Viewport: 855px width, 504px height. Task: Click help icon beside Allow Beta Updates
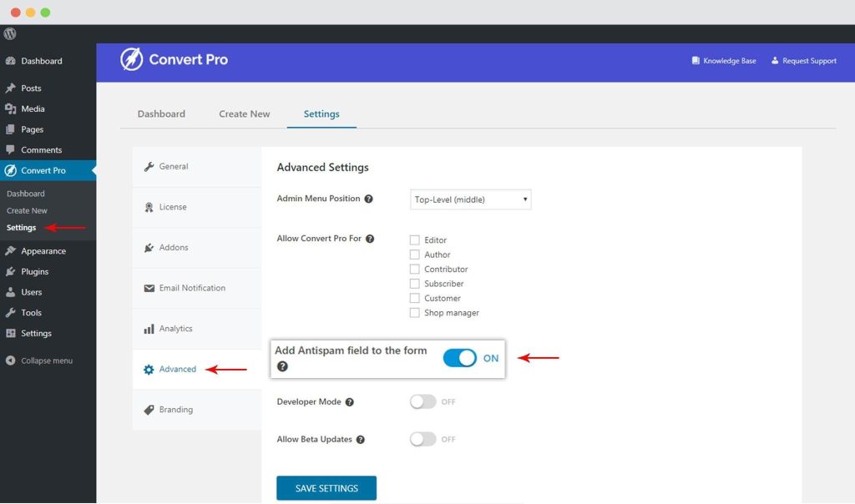[x=361, y=440]
